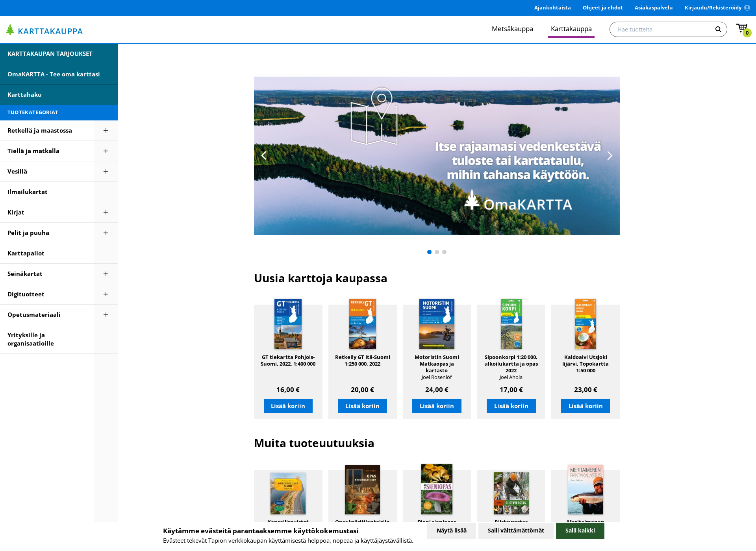The width and height of the screenshot is (756, 551).
Task: Open Yrityksille ja organisaatioille category
Action: (x=47, y=339)
